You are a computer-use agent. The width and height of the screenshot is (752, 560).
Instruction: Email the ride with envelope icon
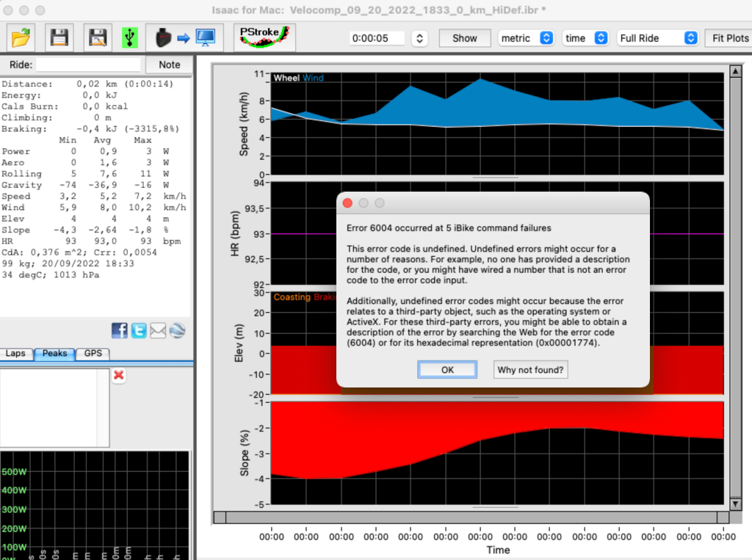point(158,330)
